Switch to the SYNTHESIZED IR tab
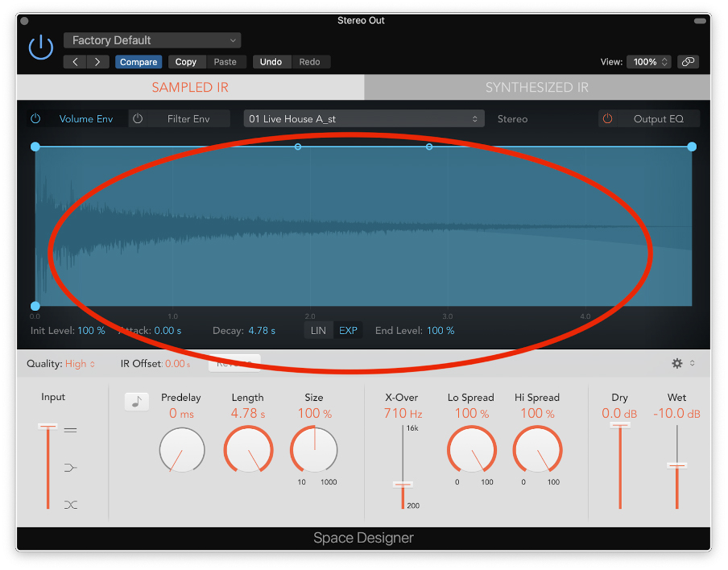Screen dimensions: 728x570 point(537,87)
